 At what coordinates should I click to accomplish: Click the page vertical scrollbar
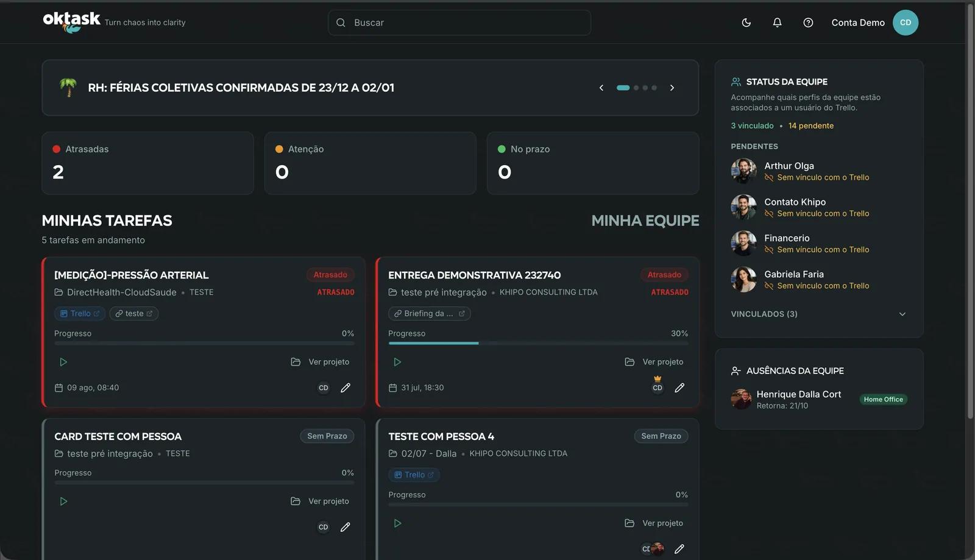[971, 211]
